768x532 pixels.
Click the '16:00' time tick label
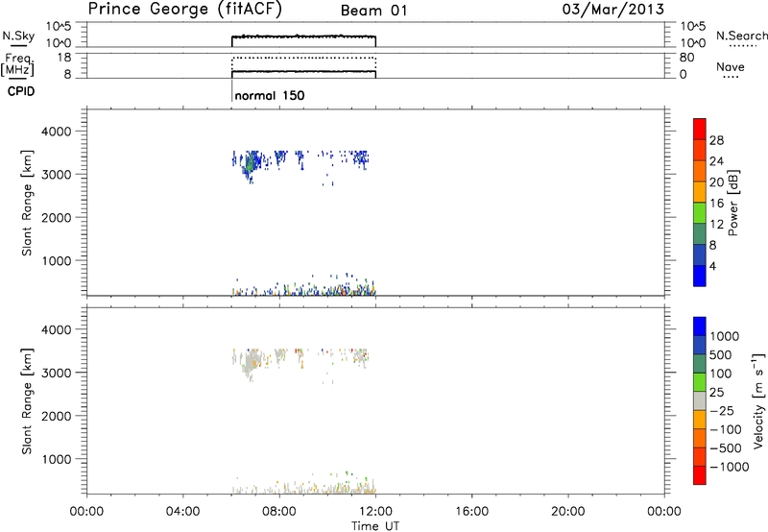point(471,512)
